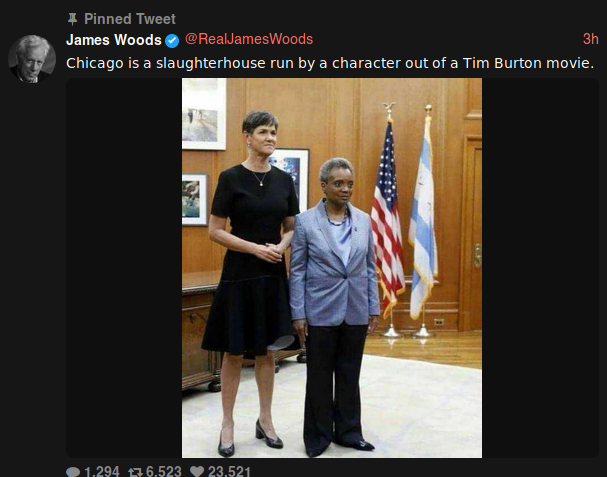This screenshot has width=607, height=477.
Task: Click the 1,294 replies count
Action: 102,471
